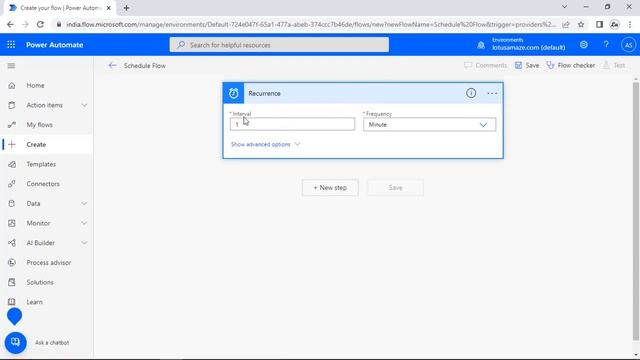Click the Test flask button
This screenshot has width=640, height=360.
pyautogui.click(x=614, y=65)
